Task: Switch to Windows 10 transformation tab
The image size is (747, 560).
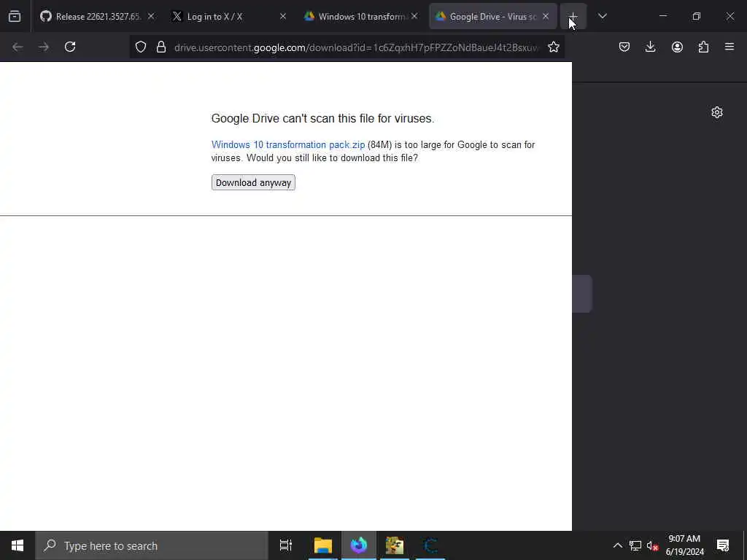Action: pos(360,16)
